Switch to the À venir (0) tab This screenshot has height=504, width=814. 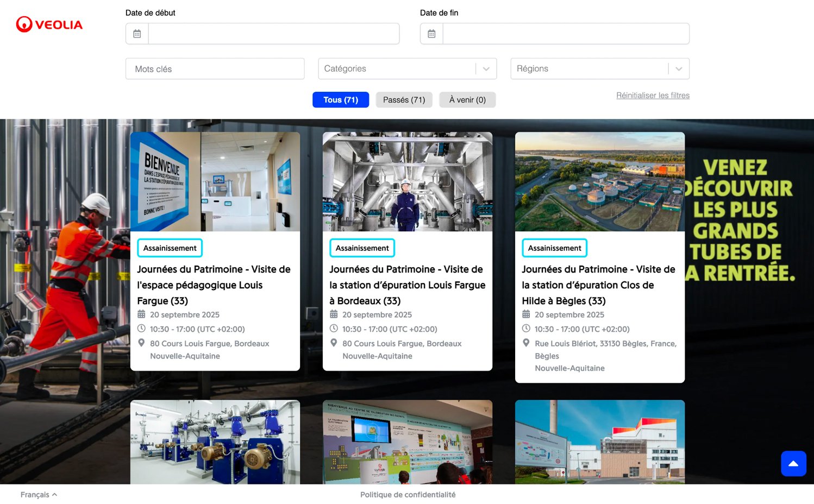pos(467,100)
